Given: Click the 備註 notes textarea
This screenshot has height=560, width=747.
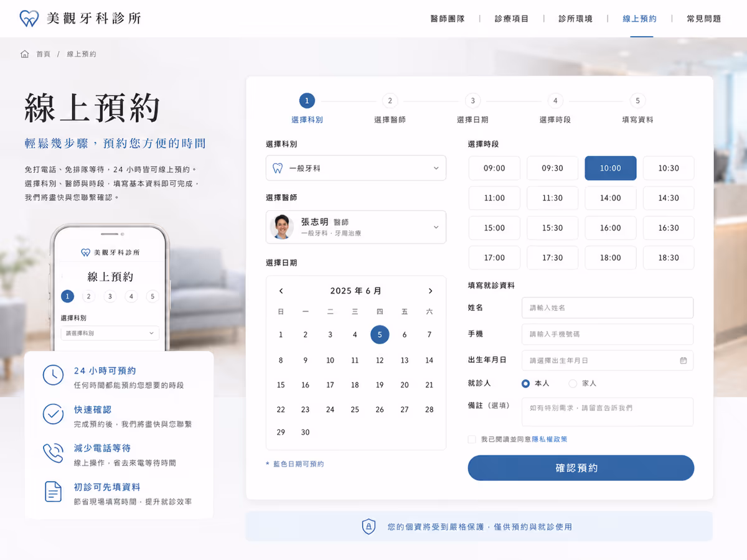Looking at the screenshot, I should click(x=608, y=412).
